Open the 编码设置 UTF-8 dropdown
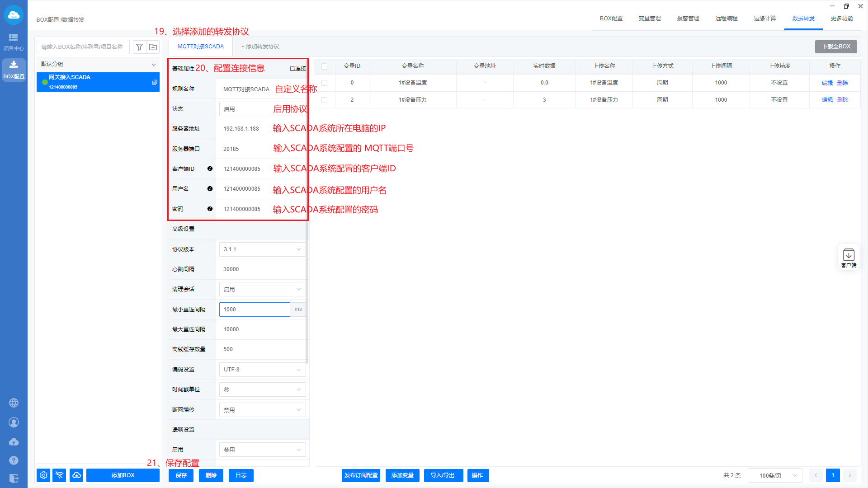Image resolution: width=868 pixels, height=488 pixels. coord(262,370)
